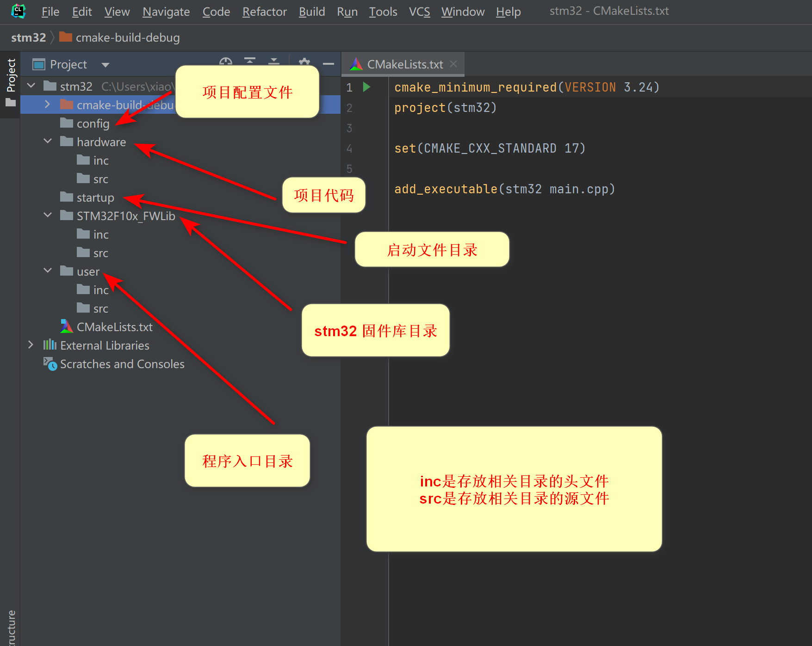Open the File menu

[50, 12]
